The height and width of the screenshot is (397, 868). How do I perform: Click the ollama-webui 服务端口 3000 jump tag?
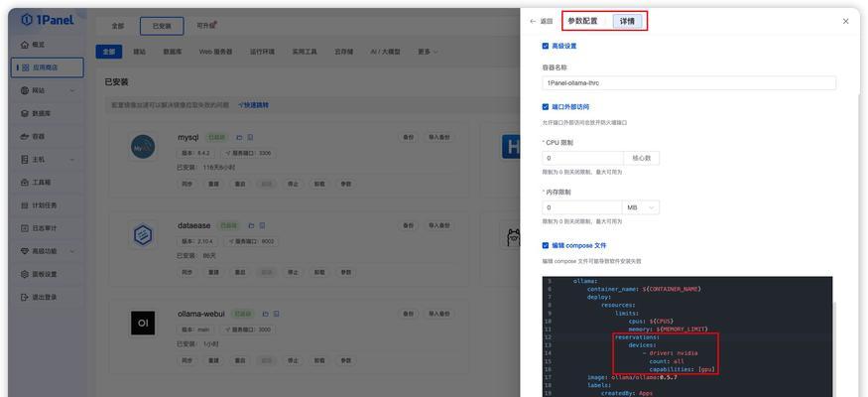click(x=247, y=330)
